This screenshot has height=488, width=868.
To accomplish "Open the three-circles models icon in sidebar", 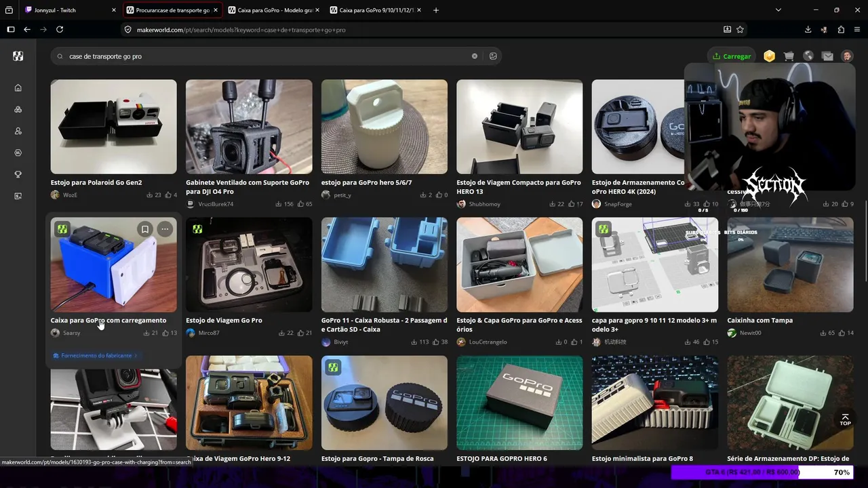I will [18, 109].
